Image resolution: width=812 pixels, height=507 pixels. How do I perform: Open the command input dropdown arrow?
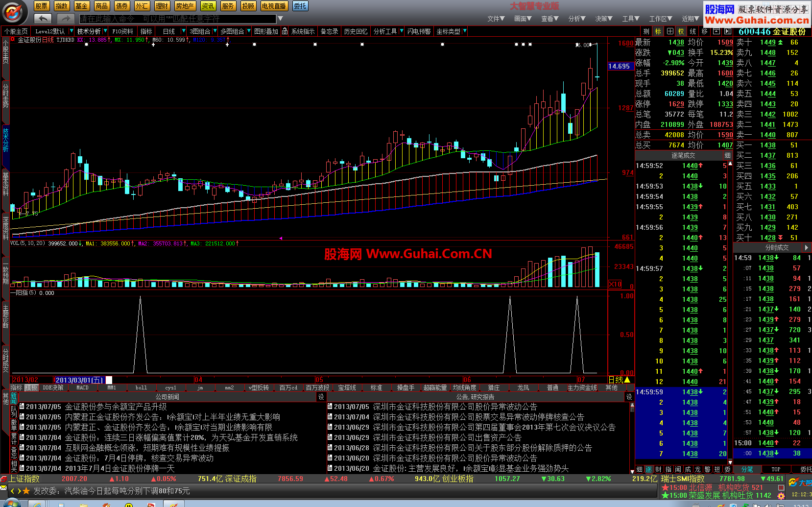[x=280, y=19]
